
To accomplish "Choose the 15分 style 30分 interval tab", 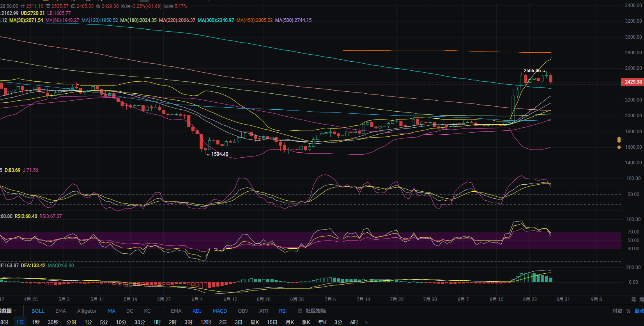I will pyautogui.click(x=140, y=322).
